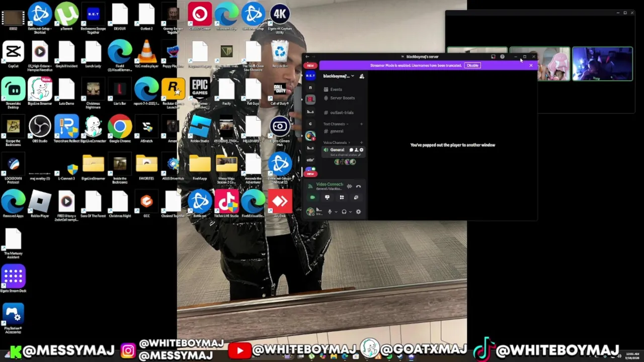Video Connected status text in Discord

point(330,184)
